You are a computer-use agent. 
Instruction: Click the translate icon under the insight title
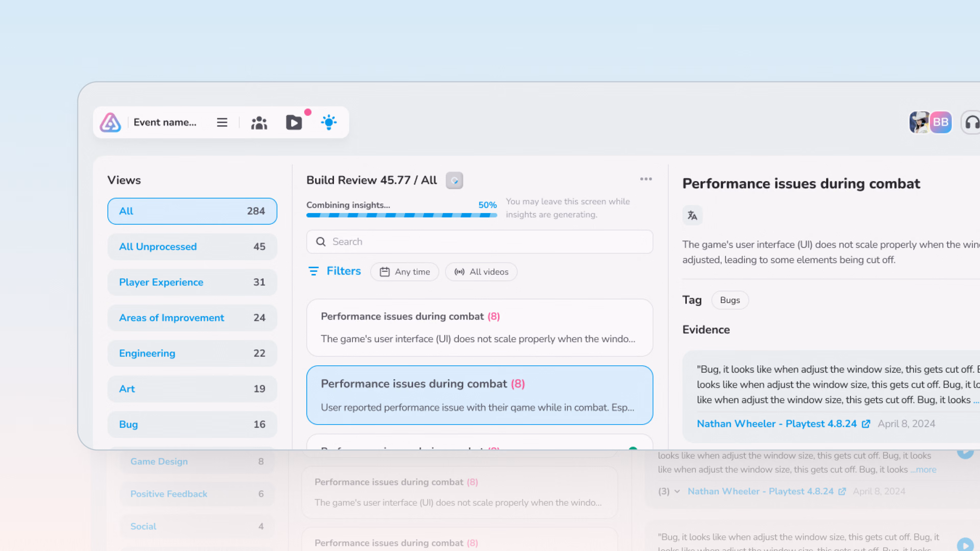(x=692, y=216)
